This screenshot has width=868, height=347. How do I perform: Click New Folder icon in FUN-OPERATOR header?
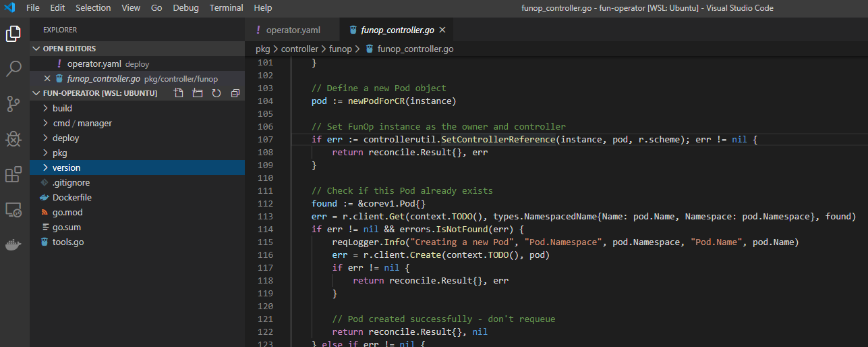pos(197,93)
